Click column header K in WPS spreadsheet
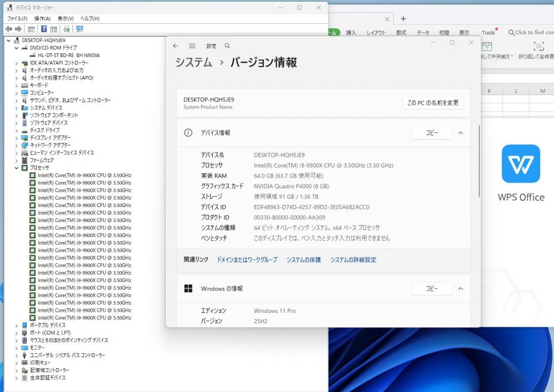The image size is (554, 392). coord(489,91)
